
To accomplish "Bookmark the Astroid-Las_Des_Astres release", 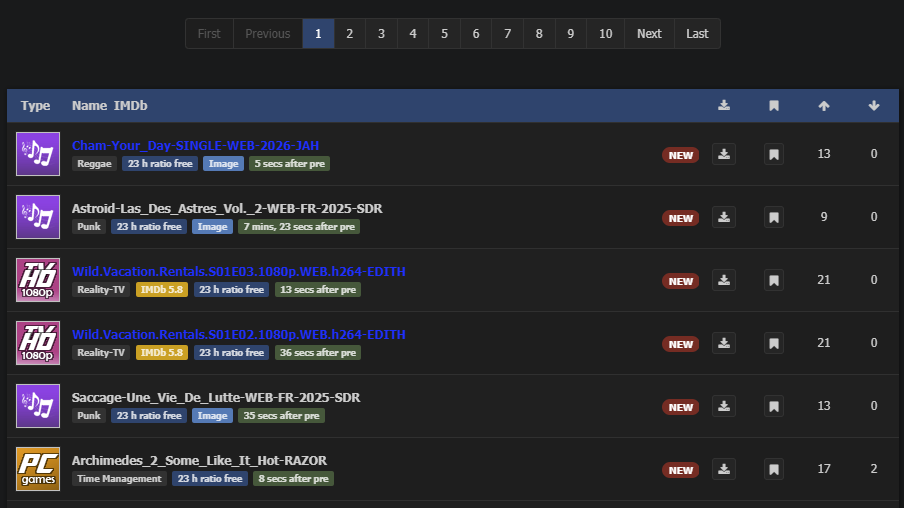I will (x=773, y=217).
